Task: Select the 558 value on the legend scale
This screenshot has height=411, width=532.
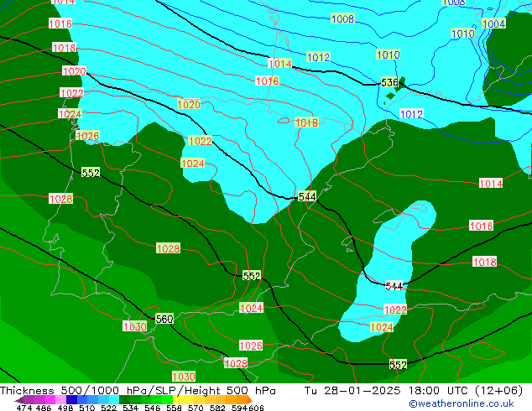Action: tap(174, 408)
